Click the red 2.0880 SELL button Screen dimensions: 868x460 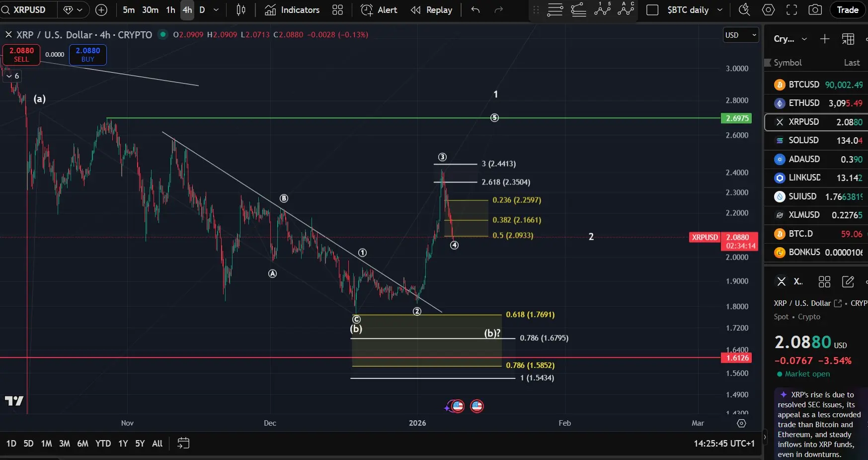point(21,55)
